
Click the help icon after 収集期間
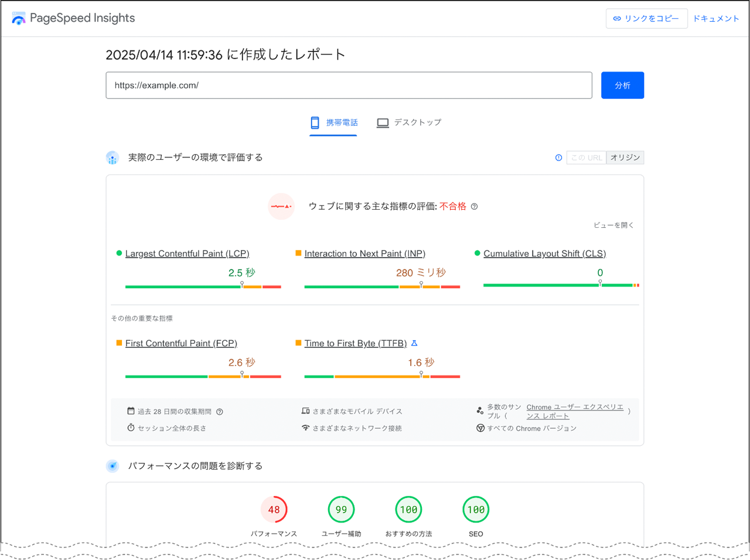pyautogui.click(x=220, y=412)
